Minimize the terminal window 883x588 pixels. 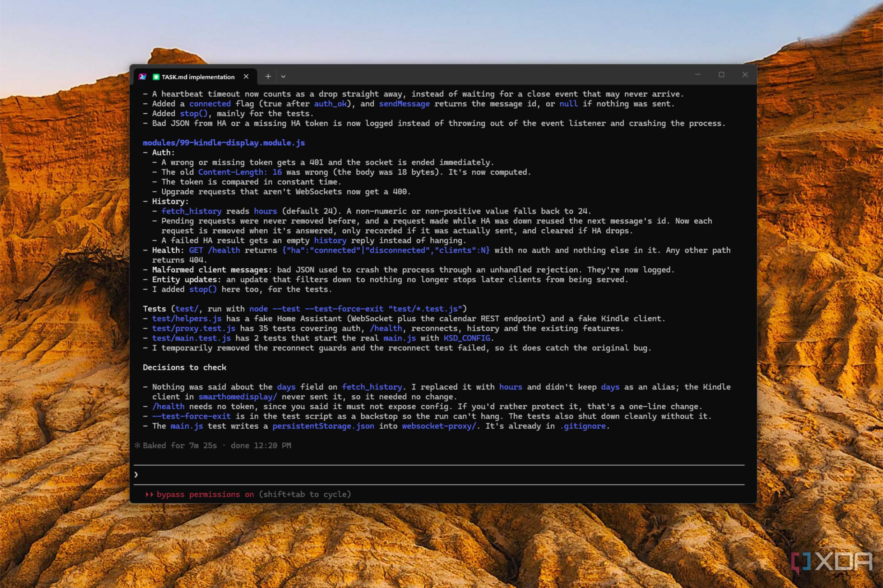point(698,75)
